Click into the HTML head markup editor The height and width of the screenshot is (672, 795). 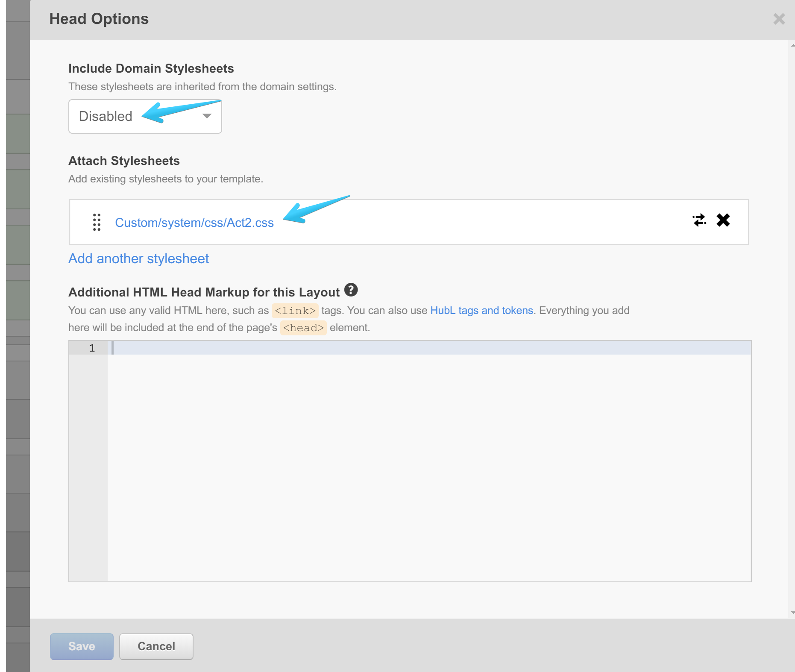429,461
